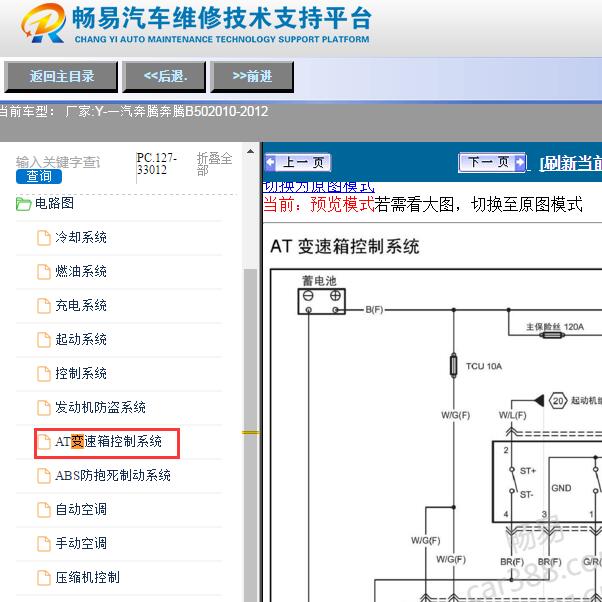Click the 折叠全部 collapse-all link
This screenshot has width=602, height=602.
coord(214,164)
